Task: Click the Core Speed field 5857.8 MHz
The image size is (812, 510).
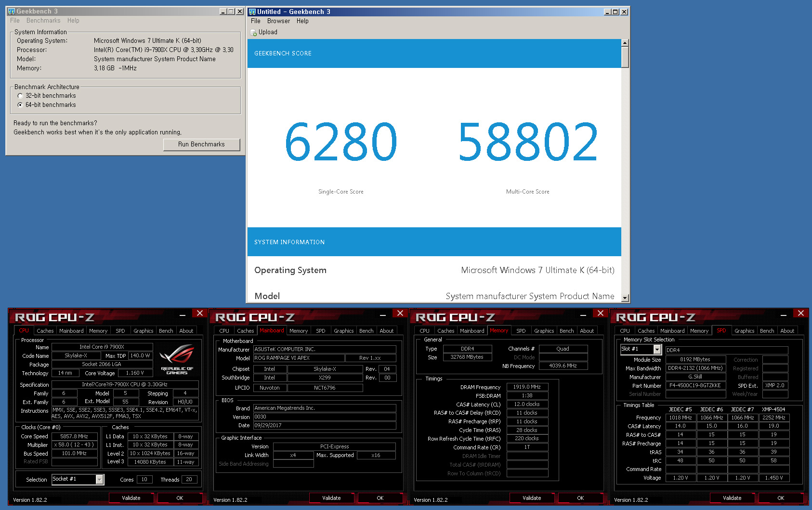Action: (74, 436)
